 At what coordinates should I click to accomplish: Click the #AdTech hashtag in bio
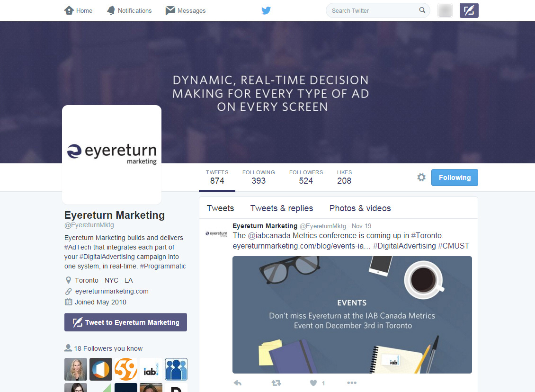78,247
